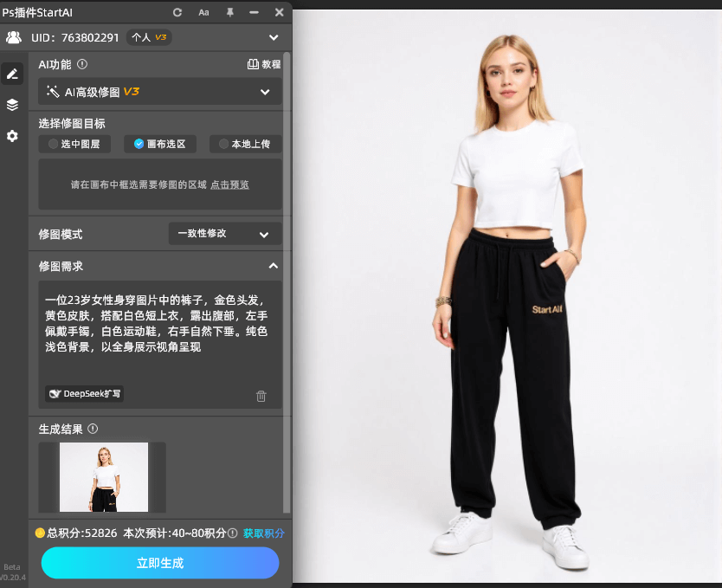The image size is (722, 588).
Task: Collapse the 修图需求 section
Action: 273,266
